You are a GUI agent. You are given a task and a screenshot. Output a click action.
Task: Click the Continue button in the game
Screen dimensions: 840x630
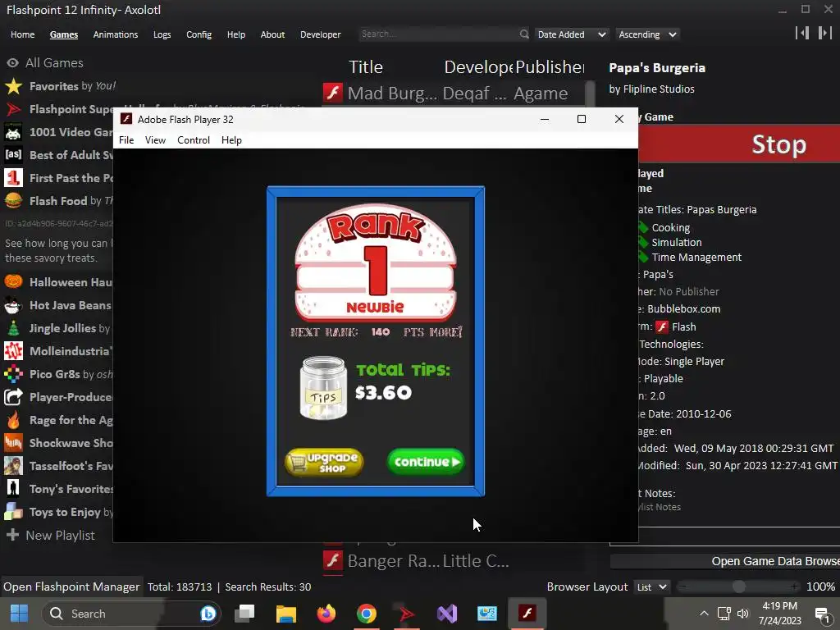click(426, 462)
